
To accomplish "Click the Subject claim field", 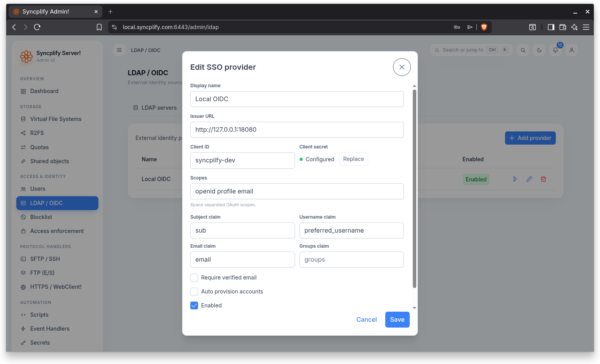I will 243,230.
